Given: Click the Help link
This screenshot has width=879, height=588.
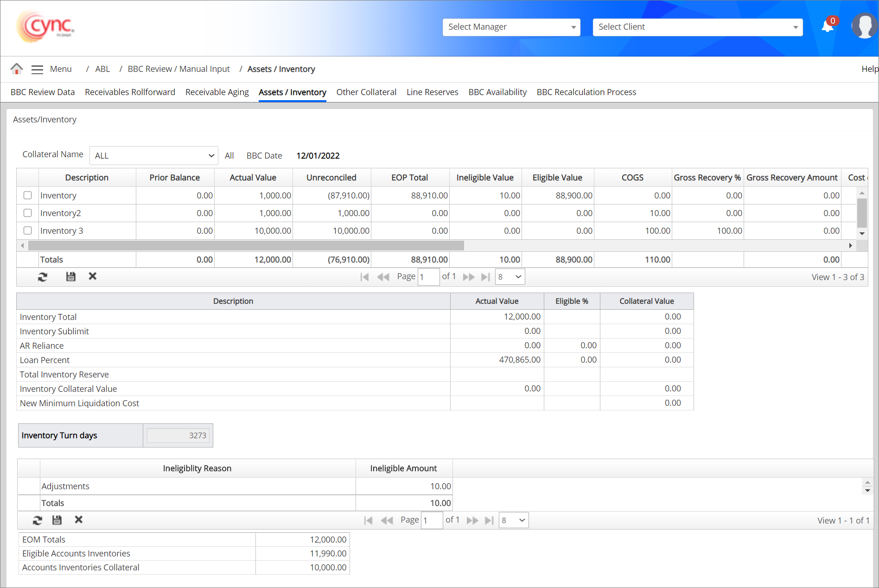Looking at the screenshot, I should tap(869, 69).
